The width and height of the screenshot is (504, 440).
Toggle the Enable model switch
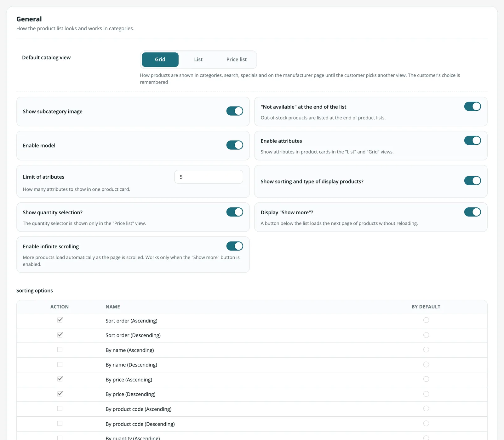235,145
